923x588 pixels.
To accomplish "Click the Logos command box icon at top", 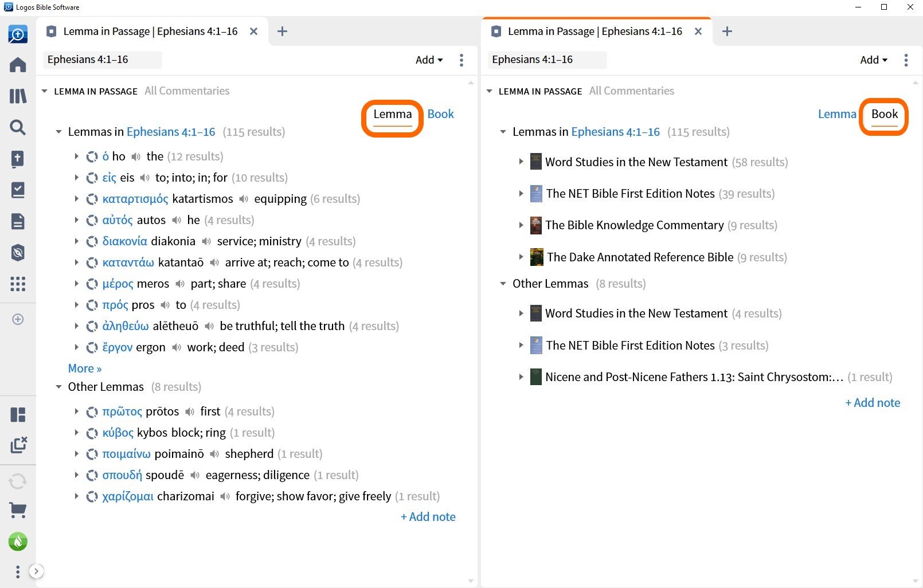I will pos(18,34).
